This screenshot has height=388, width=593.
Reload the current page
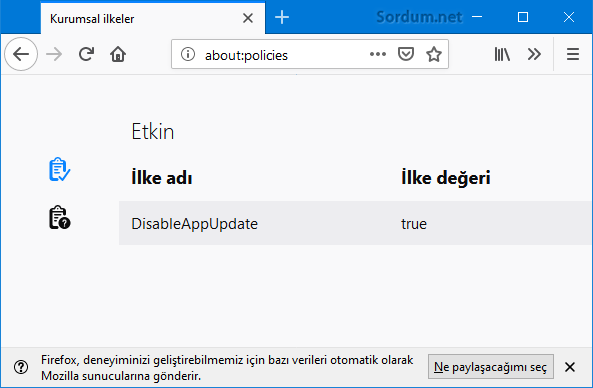tap(87, 54)
